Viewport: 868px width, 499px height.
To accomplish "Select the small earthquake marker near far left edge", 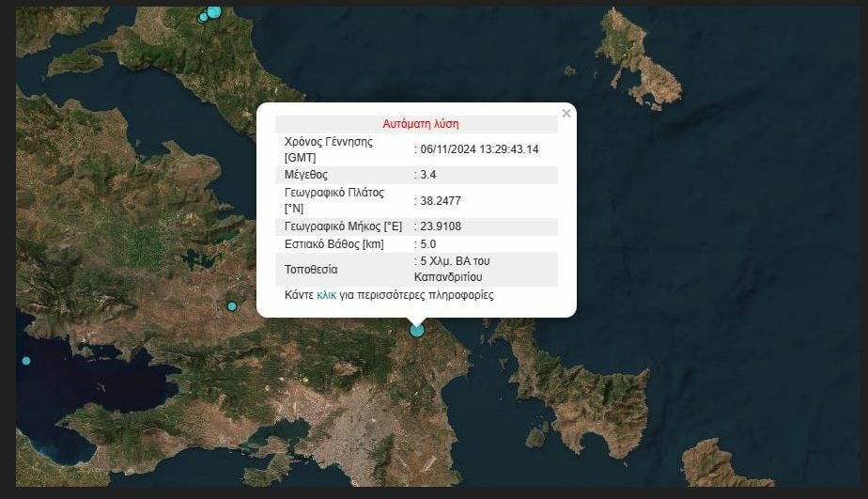I will tap(26, 361).
